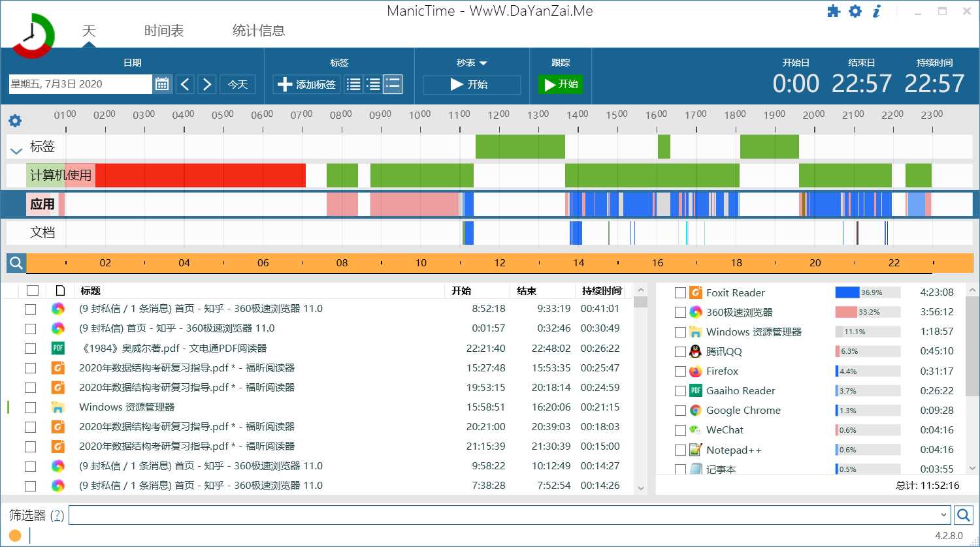Check the Google Chrome checkbox
980x547 pixels.
(680, 410)
